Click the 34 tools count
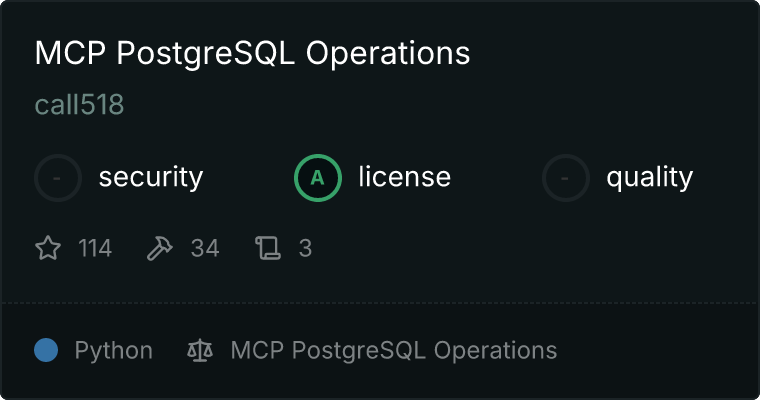Viewport: 760px width, 400px height. click(205, 248)
